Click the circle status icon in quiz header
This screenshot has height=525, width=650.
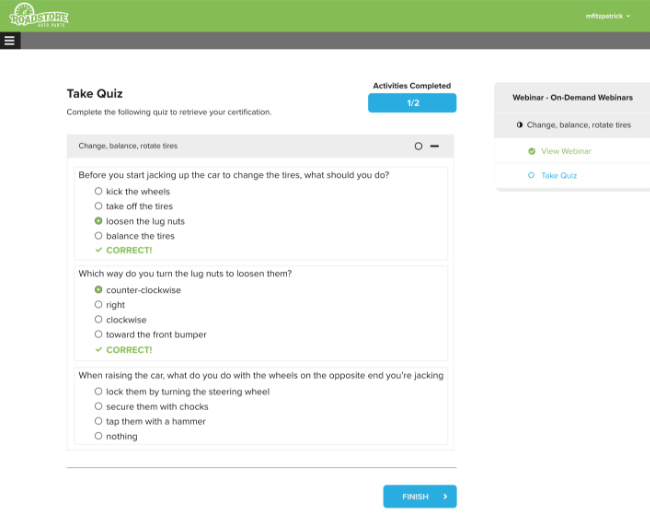418,146
